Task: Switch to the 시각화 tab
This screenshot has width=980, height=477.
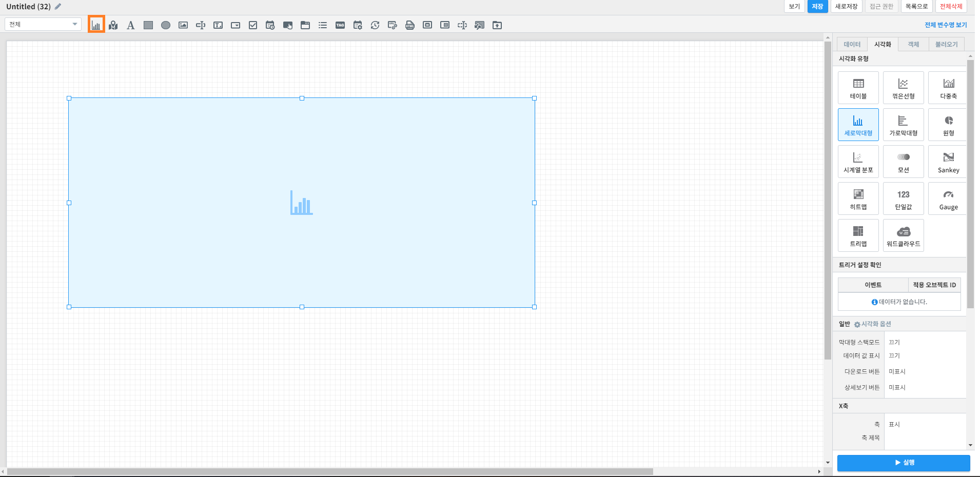Action: coord(883,44)
